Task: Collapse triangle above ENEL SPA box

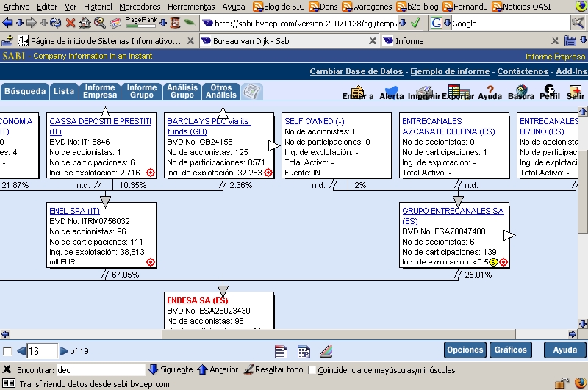Action: pos(105,201)
